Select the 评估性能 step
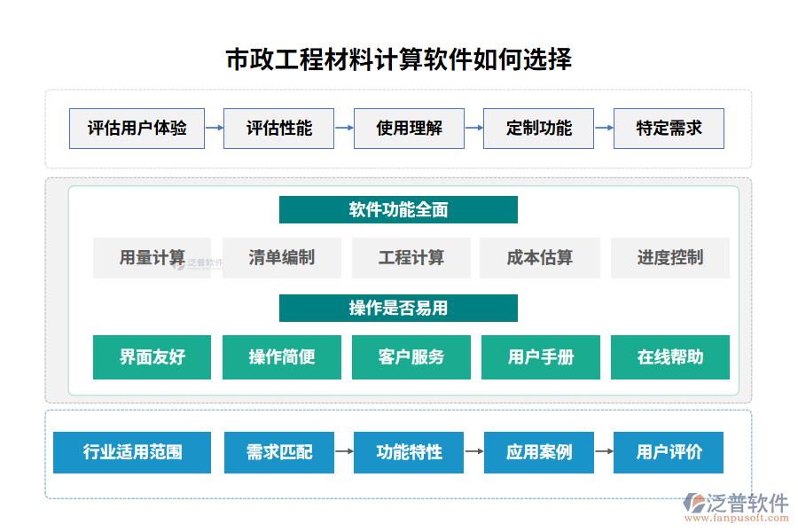 (279, 129)
